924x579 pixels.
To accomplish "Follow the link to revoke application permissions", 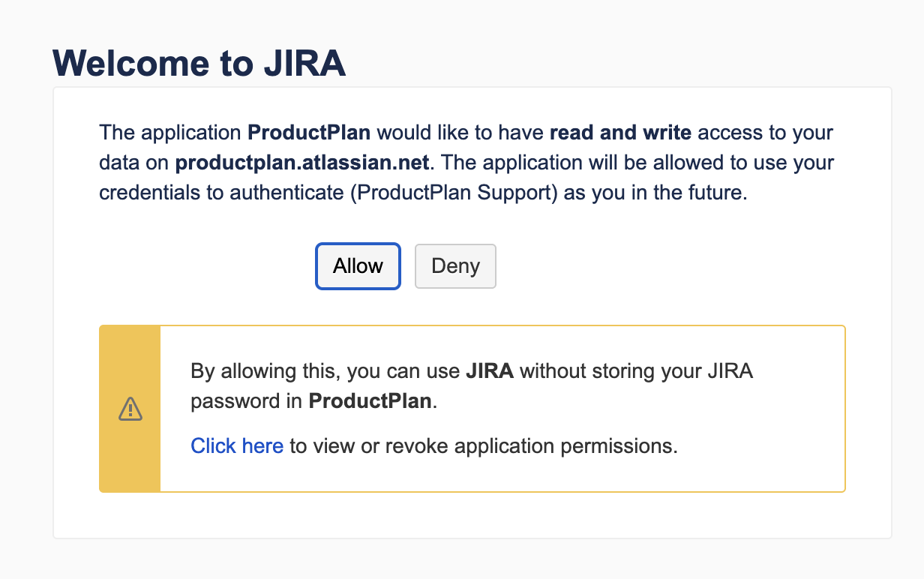I will click(237, 445).
